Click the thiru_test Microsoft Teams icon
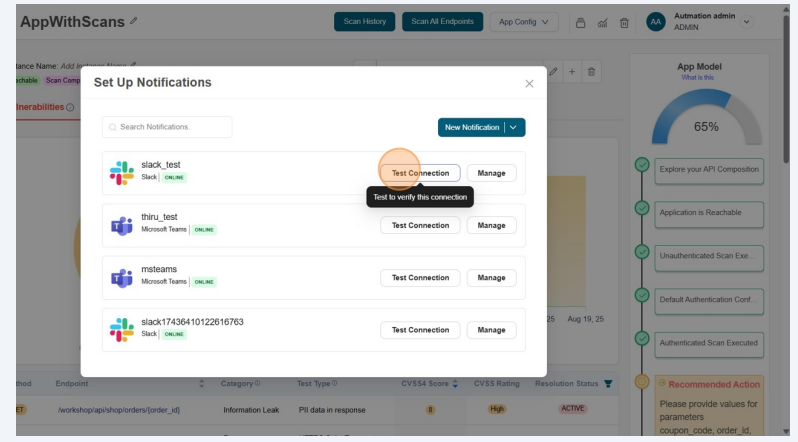798x442 pixels. tap(122, 225)
